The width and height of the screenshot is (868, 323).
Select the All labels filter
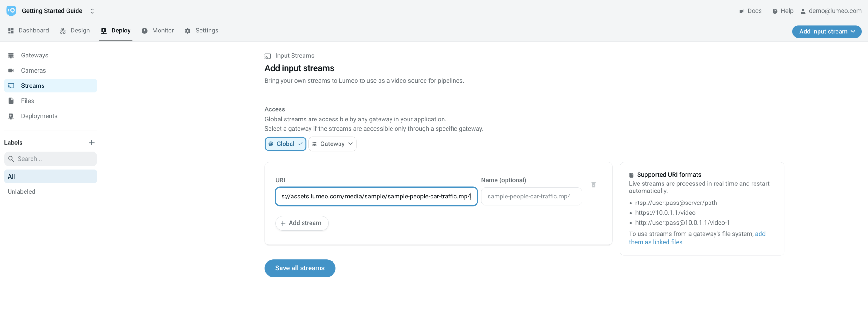click(x=50, y=176)
